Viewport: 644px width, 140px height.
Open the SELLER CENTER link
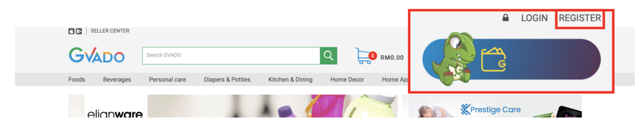110,31
